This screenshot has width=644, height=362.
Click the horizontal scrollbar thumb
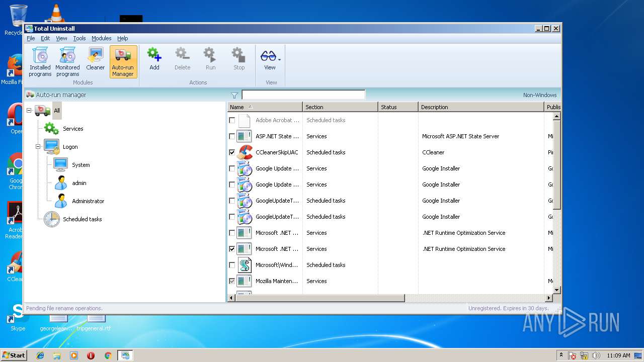point(320,298)
